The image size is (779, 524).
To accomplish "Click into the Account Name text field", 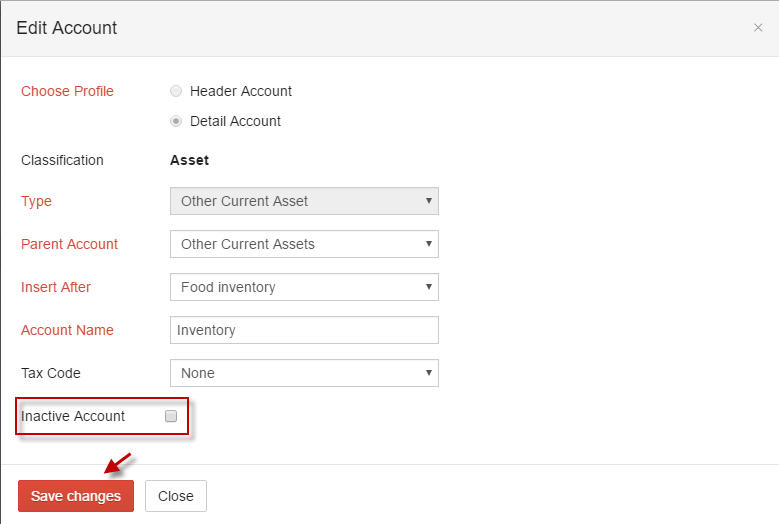I will [x=304, y=330].
